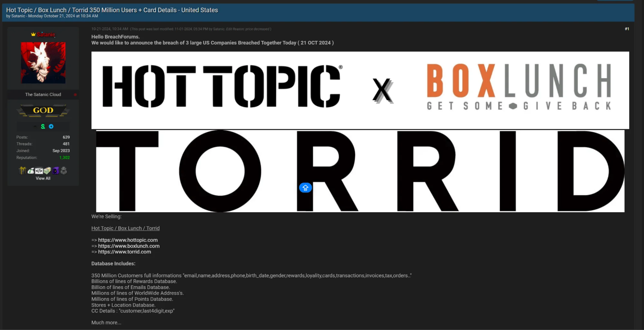The width and height of the screenshot is (644, 330).
Task: Click the purple safe award badge
Action: (x=56, y=171)
